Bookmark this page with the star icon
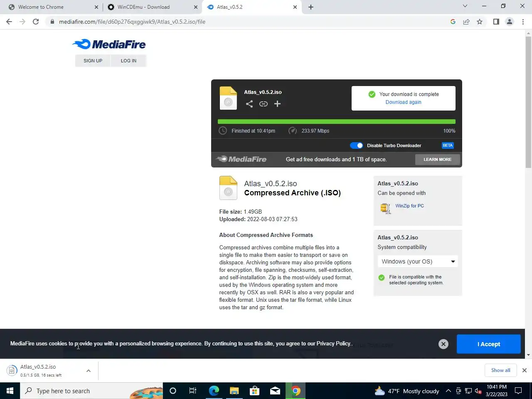The height and width of the screenshot is (399, 532). point(480,22)
